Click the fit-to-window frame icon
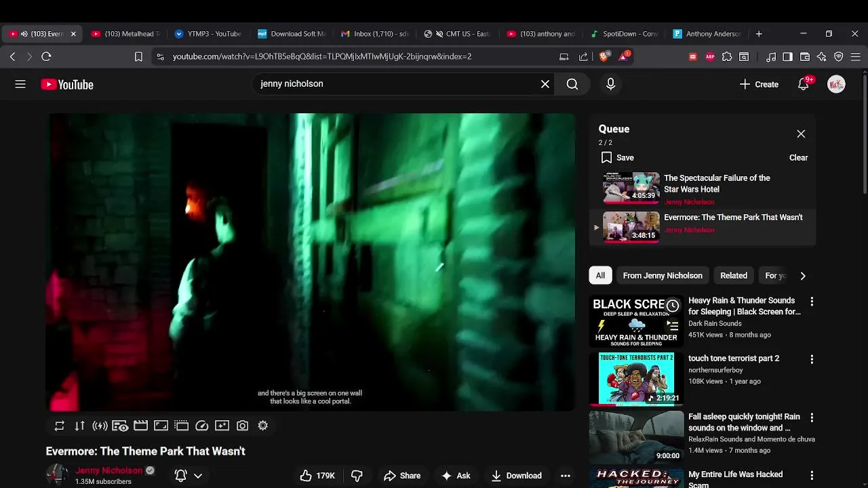 161,426
